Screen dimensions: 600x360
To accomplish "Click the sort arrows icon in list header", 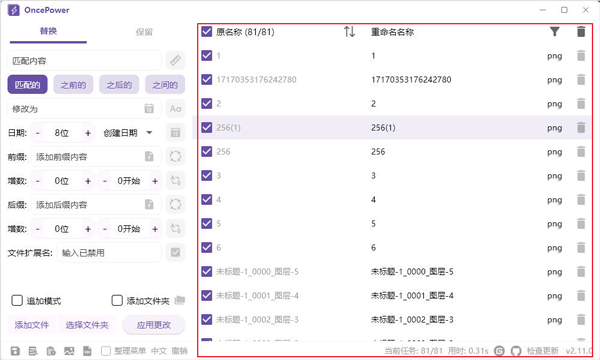I will tap(349, 32).
